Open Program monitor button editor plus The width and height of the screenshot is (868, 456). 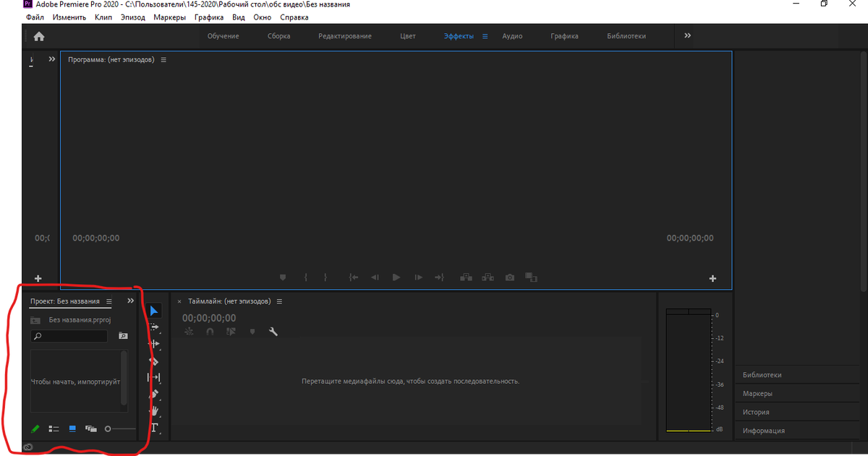[712, 279]
